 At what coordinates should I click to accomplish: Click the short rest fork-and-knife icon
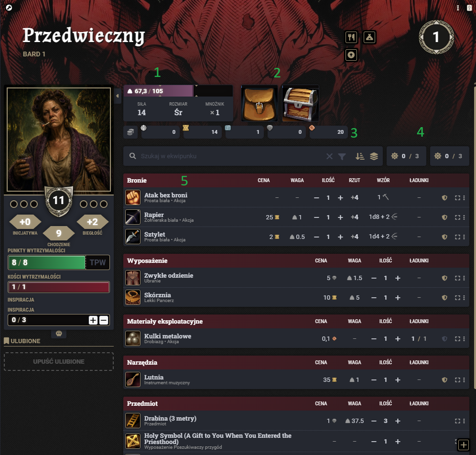point(351,37)
